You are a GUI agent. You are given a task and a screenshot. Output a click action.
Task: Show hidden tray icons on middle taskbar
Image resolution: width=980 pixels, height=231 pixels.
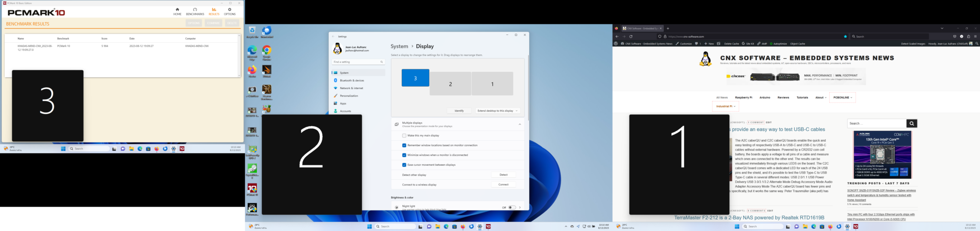566,226
